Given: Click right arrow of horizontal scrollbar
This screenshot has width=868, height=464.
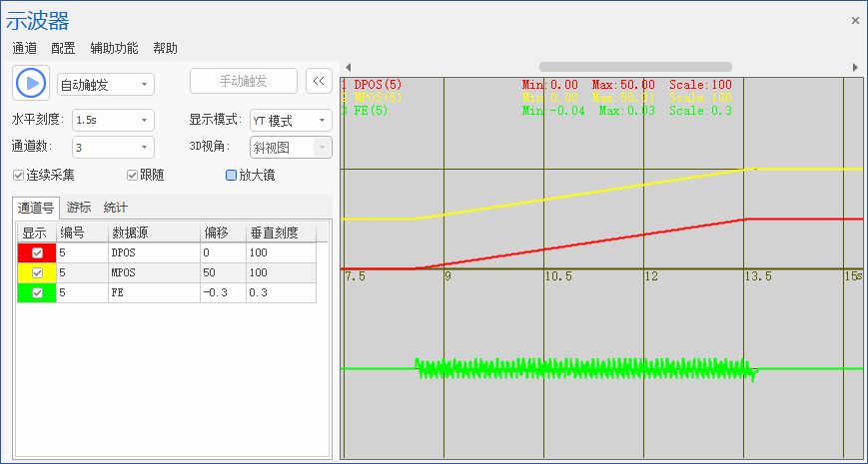Looking at the screenshot, I should tap(855, 68).
